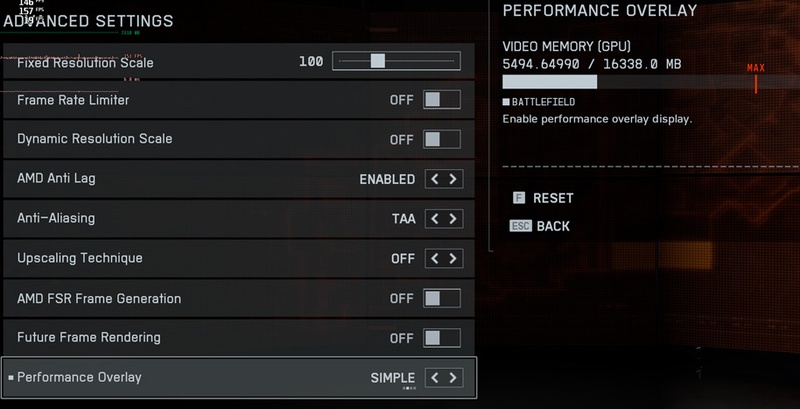Enable Future Frame Rendering switch
Viewport: 800px width, 409px height.
[442, 337]
